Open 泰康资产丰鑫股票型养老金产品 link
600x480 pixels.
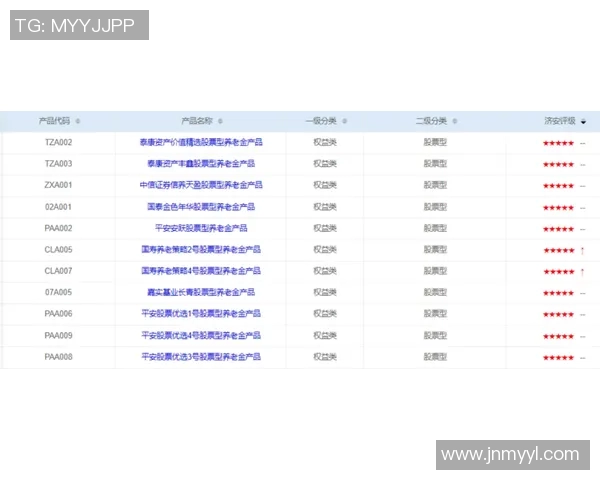pos(201,164)
